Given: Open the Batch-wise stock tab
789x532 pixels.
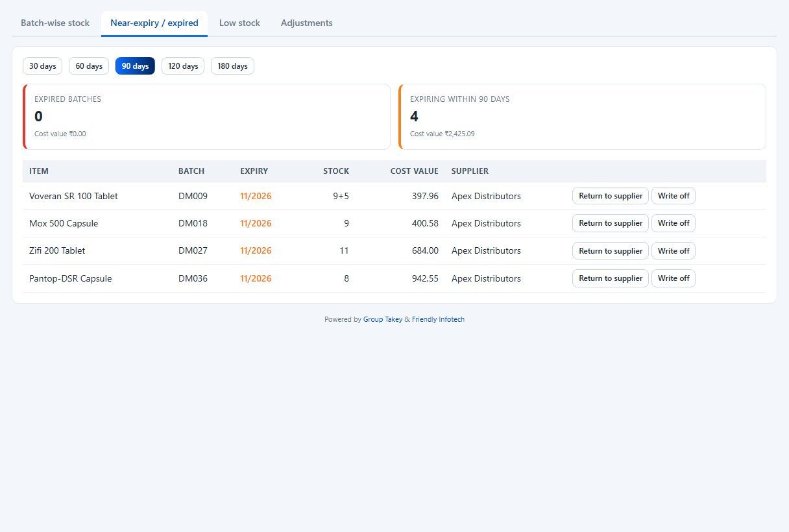Looking at the screenshot, I should [55, 23].
